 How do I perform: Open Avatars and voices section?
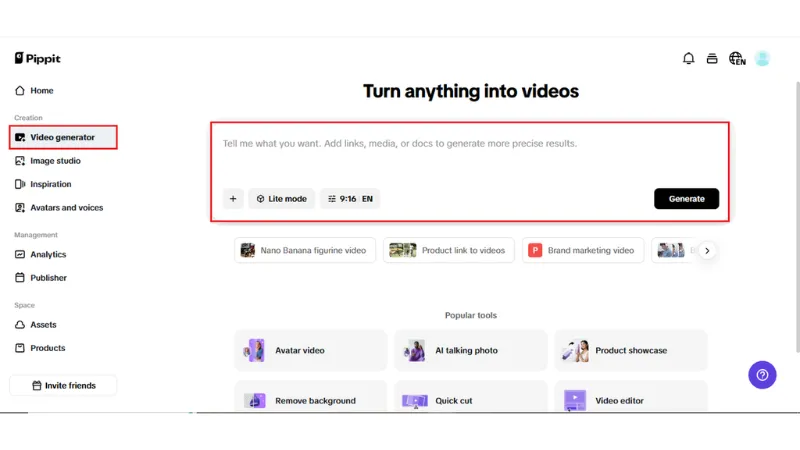coord(66,208)
